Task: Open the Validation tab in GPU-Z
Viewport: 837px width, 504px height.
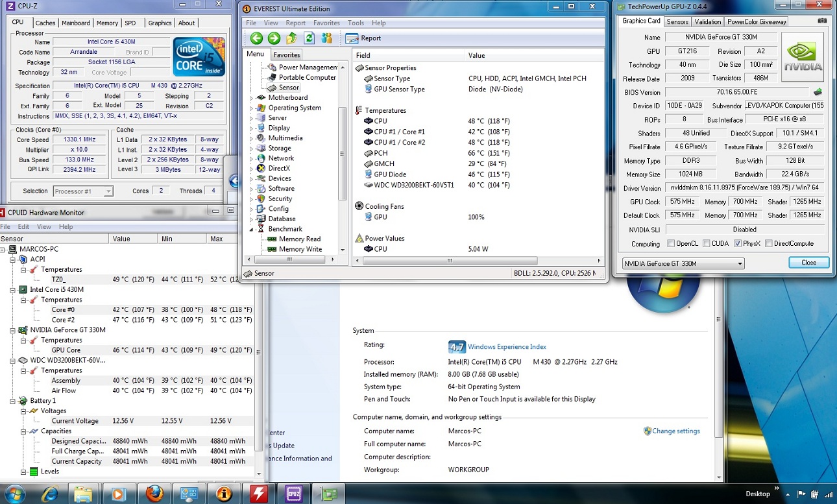Action: (707, 21)
